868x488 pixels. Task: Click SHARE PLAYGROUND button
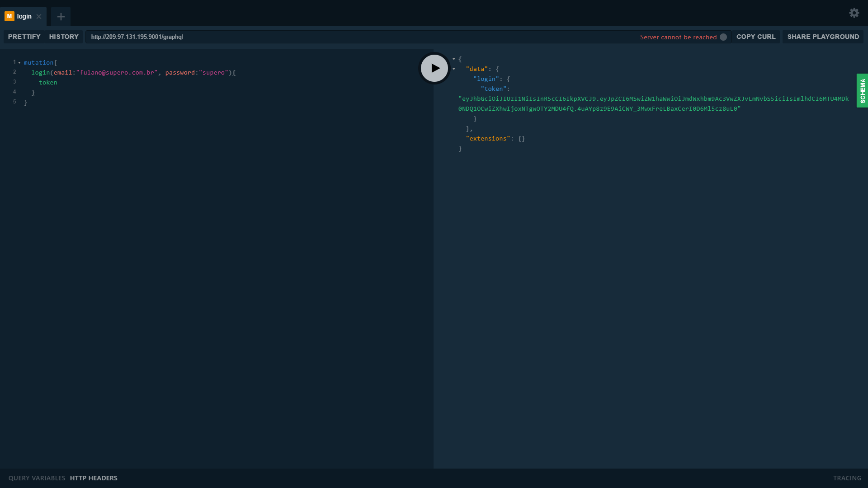(x=823, y=37)
